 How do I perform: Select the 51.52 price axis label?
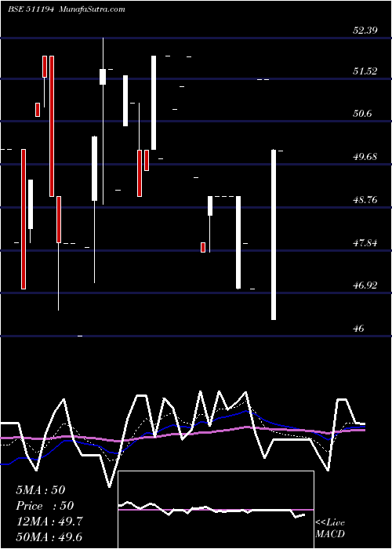pyautogui.click(x=365, y=71)
